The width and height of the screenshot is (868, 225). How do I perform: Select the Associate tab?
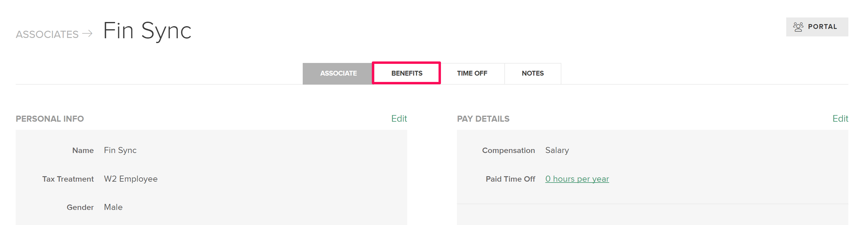point(338,73)
